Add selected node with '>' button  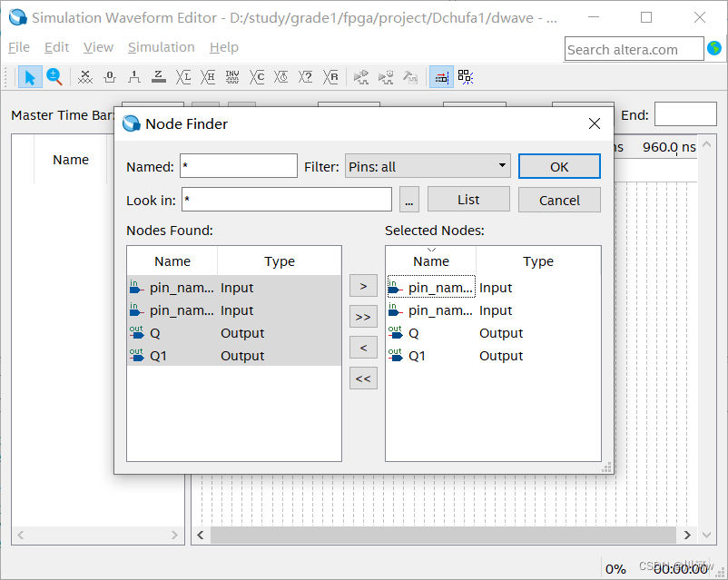363,286
